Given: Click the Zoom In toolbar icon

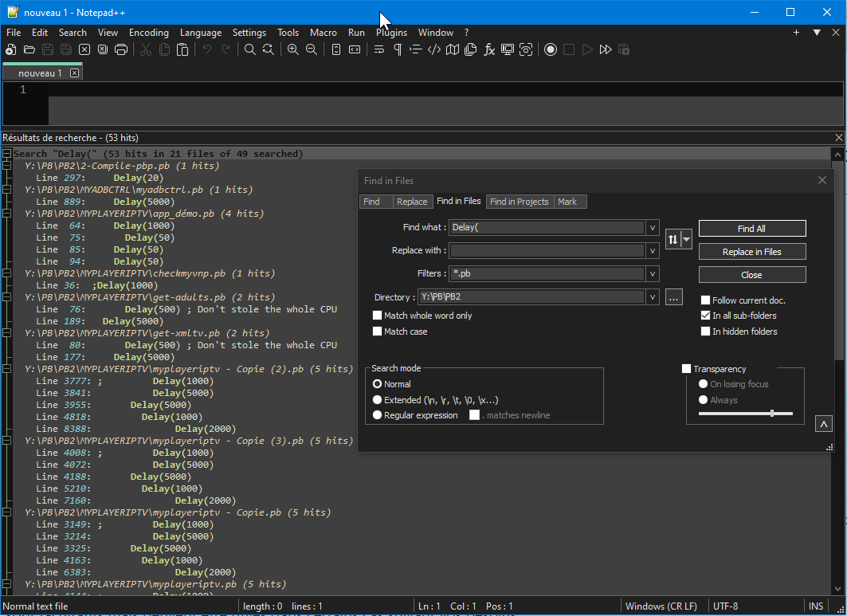Looking at the screenshot, I should (x=293, y=49).
